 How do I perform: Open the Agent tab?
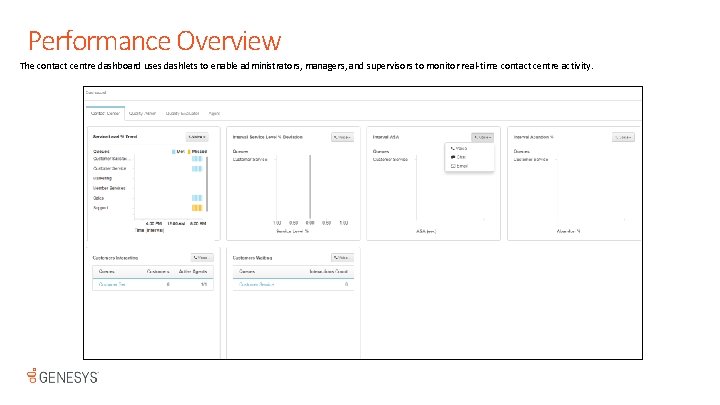tap(214, 113)
